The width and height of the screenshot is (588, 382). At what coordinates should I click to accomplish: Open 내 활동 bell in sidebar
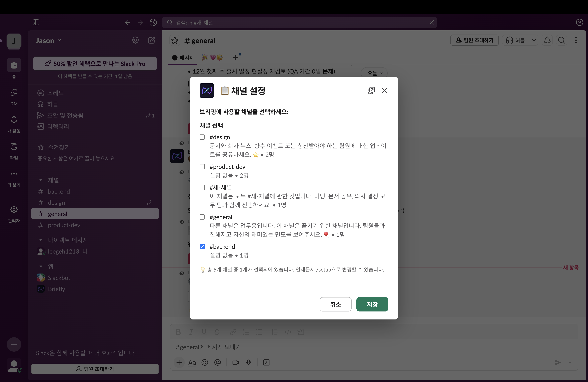coord(14,124)
